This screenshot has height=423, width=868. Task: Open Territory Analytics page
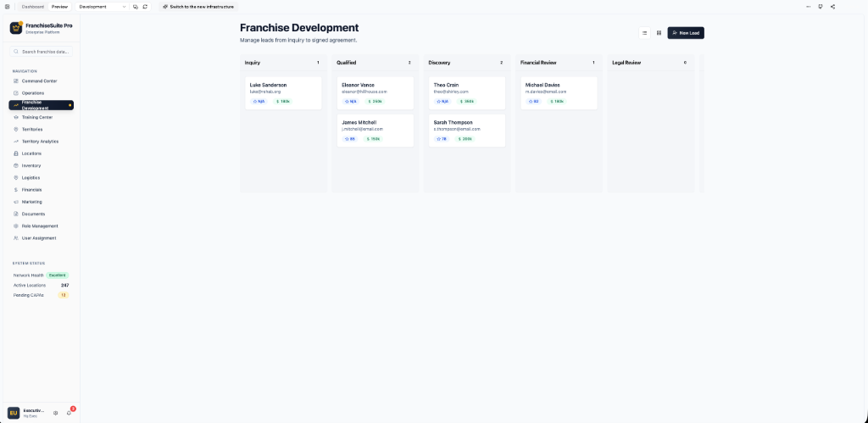[x=42, y=142]
